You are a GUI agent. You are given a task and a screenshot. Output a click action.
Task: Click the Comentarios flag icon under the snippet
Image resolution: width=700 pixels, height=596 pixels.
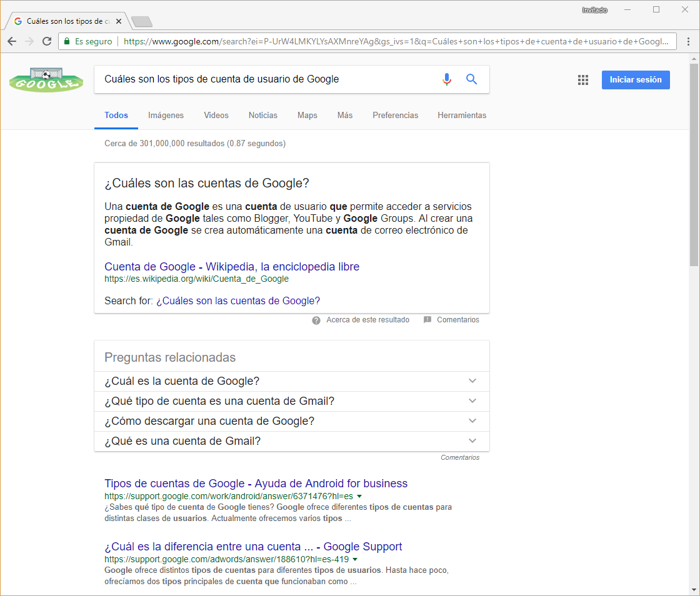pyautogui.click(x=427, y=320)
